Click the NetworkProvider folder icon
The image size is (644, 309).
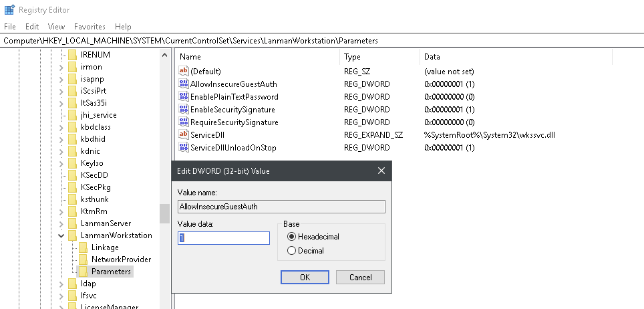coord(83,260)
